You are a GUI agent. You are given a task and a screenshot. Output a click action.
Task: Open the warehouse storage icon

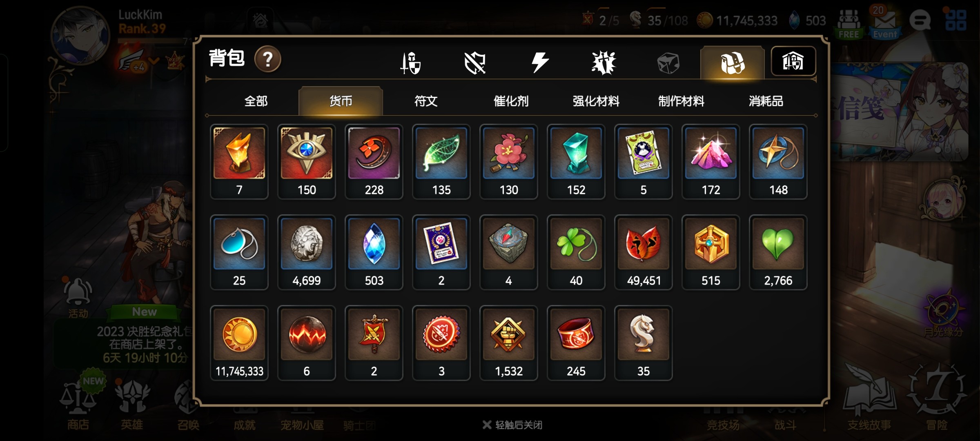tap(793, 61)
